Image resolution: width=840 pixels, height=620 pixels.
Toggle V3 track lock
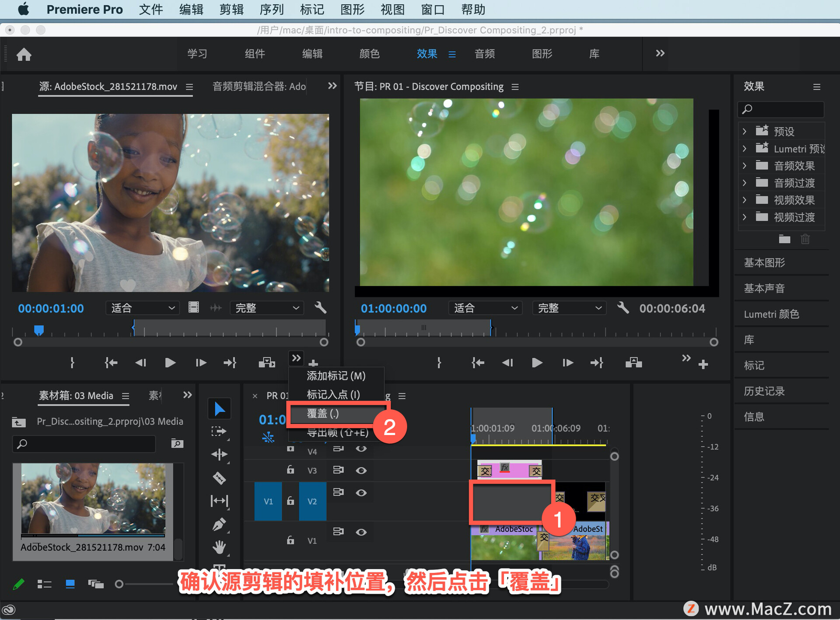[x=290, y=470]
